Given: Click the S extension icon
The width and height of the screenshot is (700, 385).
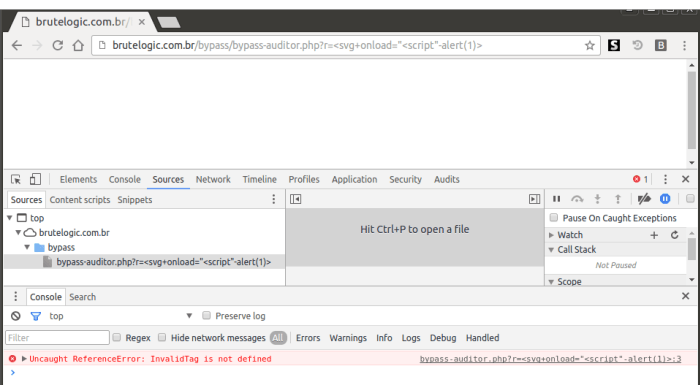Looking at the screenshot, I should (x=614, y=45).
